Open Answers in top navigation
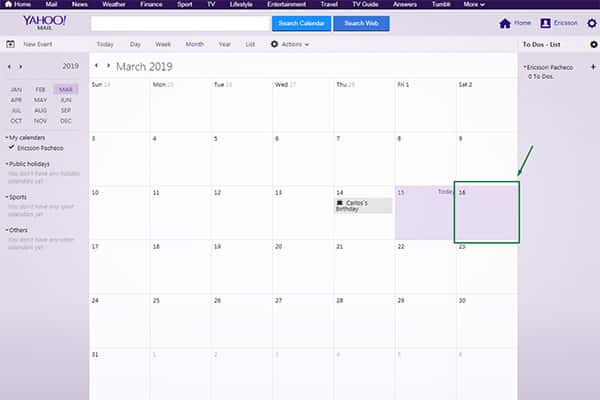 [405, 4]
